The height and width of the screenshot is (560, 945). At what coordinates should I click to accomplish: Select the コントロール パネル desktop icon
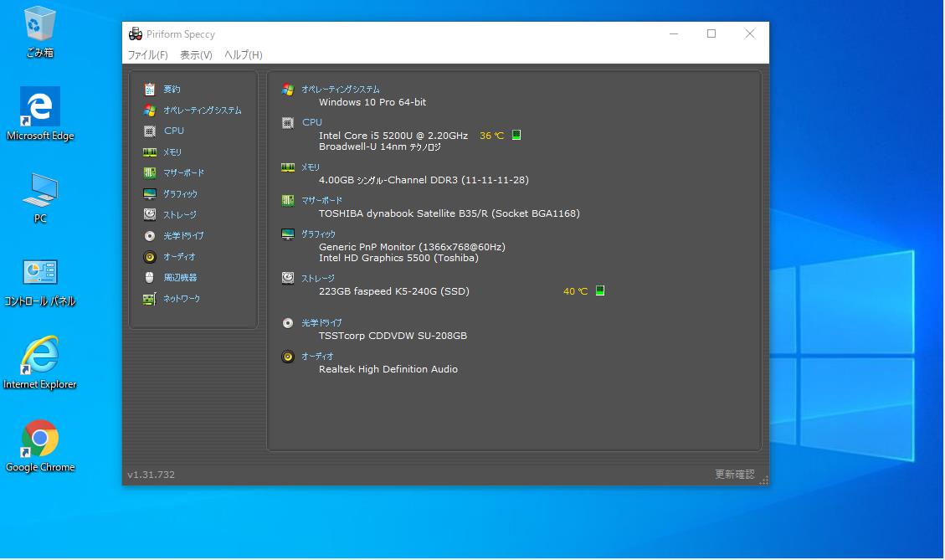(x=40, y=282)
